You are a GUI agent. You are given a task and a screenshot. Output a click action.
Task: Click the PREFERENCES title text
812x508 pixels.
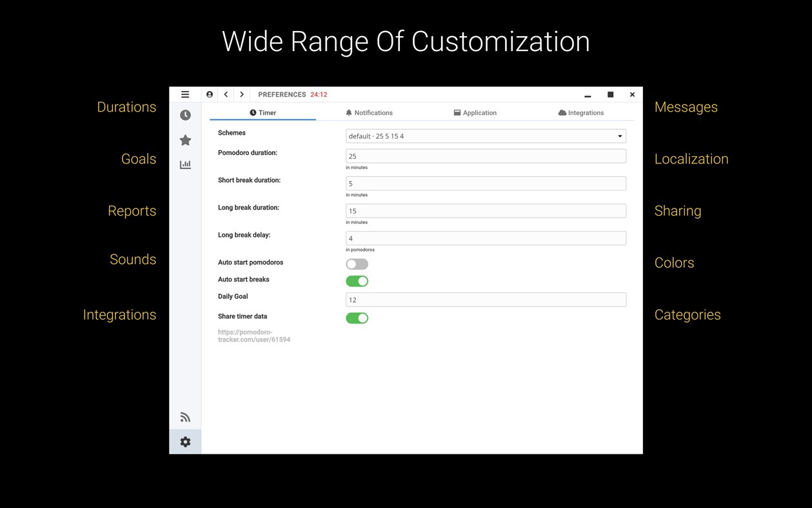282,94
